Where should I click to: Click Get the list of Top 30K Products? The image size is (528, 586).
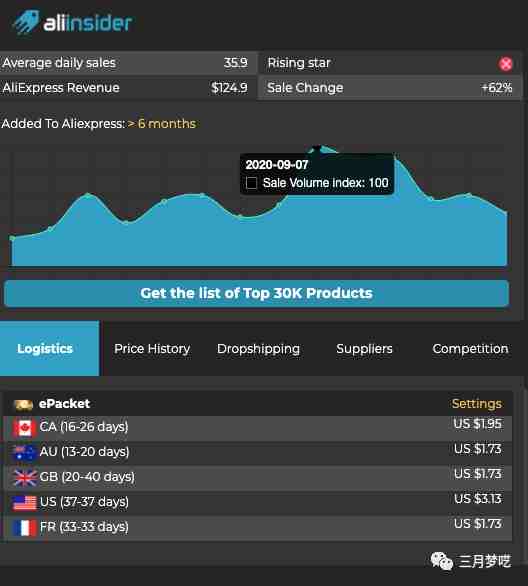click(256, 293)
